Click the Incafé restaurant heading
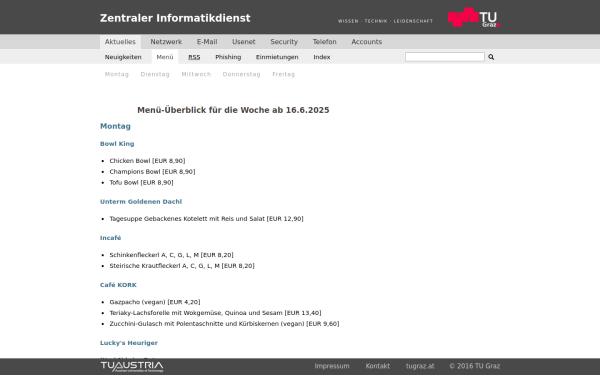The height and width of the screenshot is (375, 600). click(x=111, y=238)
